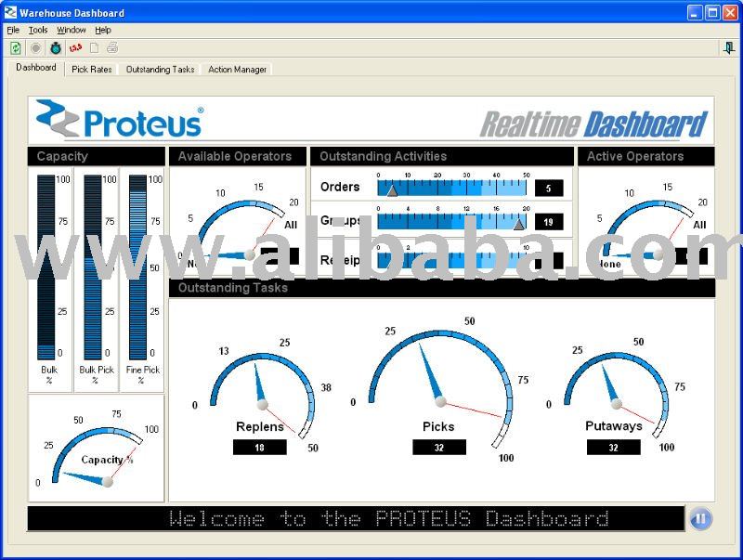Minimize the Warehouse Dashboard window

pyautogui.click(x=695, y=12)
